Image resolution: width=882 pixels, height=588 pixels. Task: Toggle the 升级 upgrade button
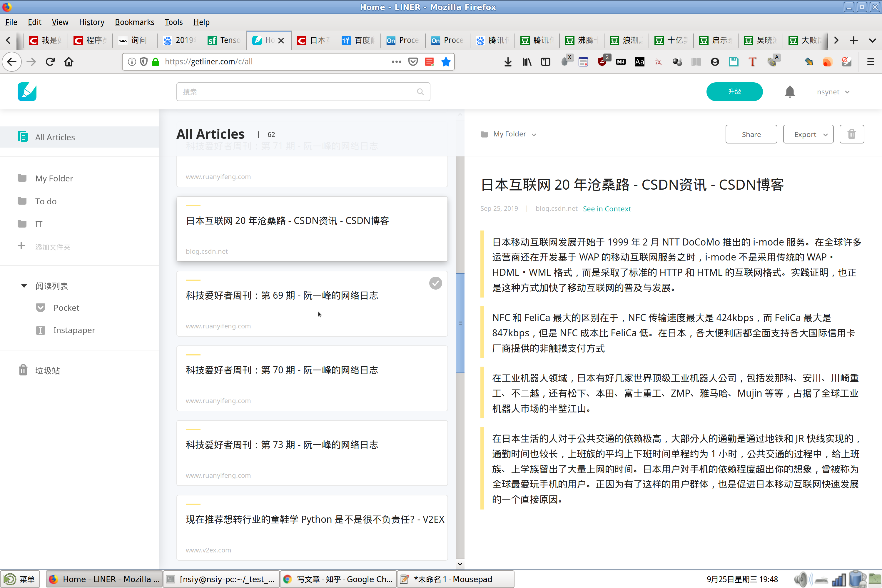(734, 91)
